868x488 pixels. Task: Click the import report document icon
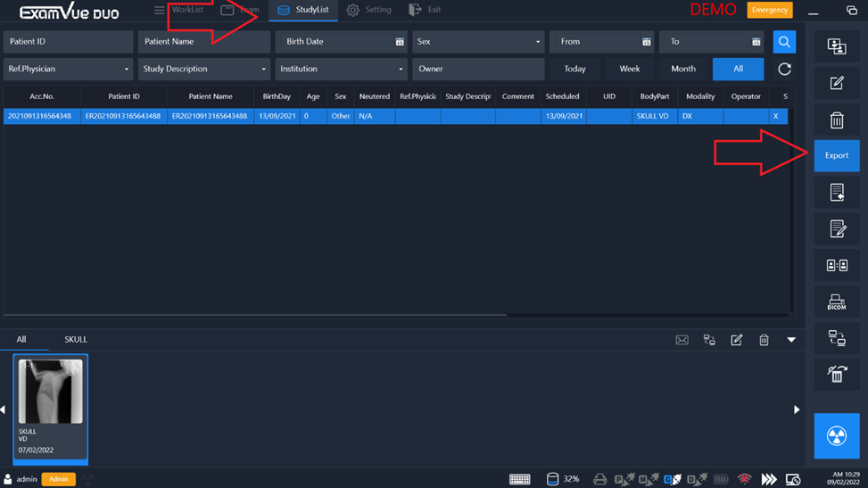pyautogui.click(x=837, y=193)
